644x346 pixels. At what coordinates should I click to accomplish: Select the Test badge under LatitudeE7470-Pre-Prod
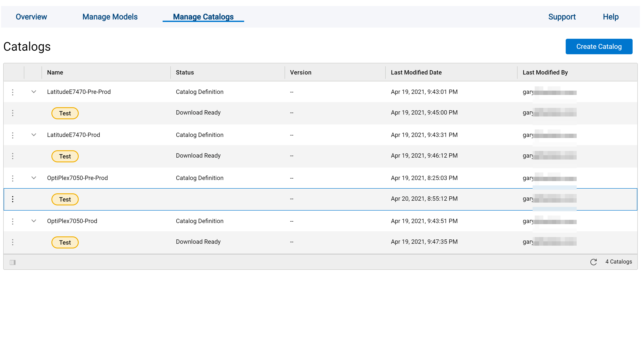pyautogui.click(x=65, y=113)
